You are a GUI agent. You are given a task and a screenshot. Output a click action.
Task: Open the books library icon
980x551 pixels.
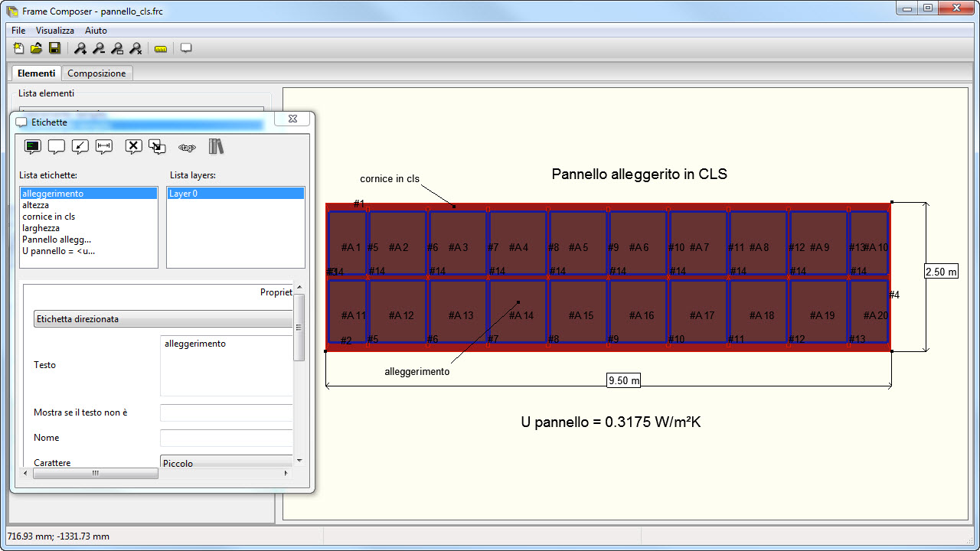(216, 146)
